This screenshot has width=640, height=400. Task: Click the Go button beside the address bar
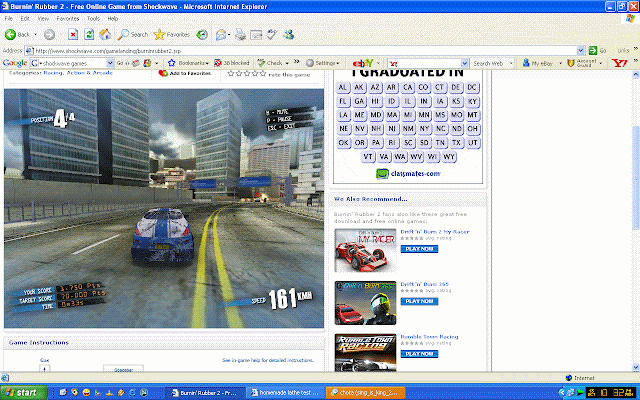click(x=598, y=51)
